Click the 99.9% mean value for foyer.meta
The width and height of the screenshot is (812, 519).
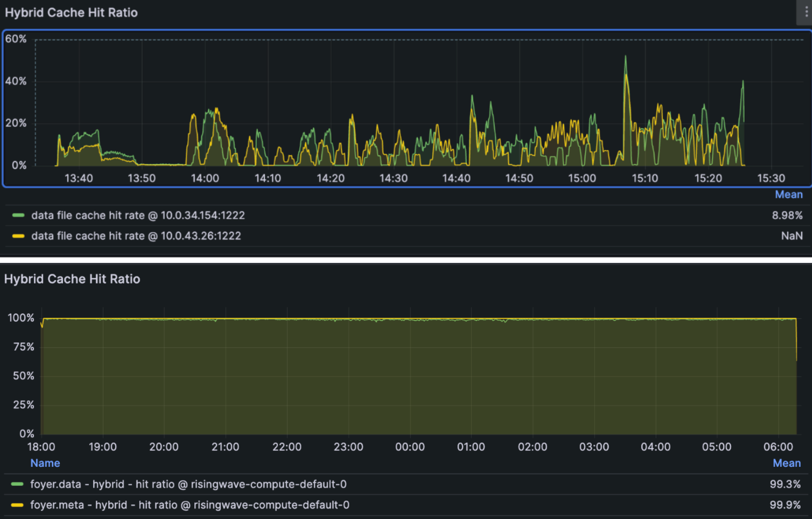pyautogui.click(x=785, y=505)
